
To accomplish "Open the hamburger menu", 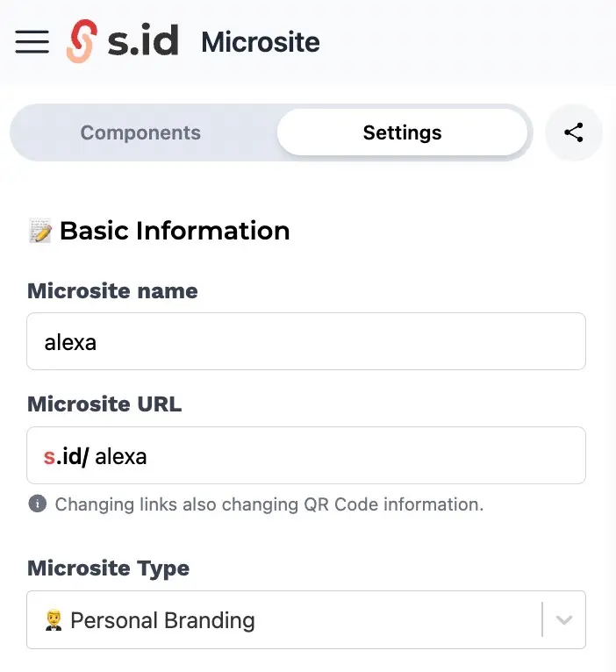I will pos(32,42).
